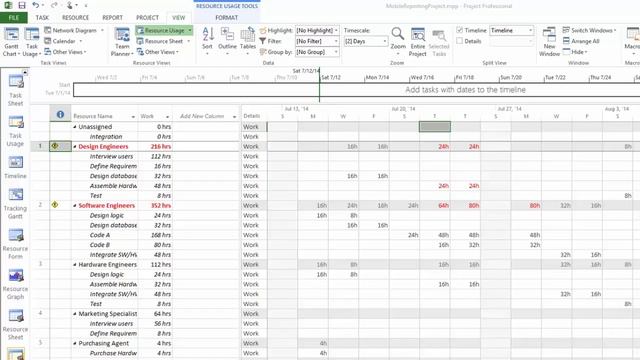
Task: Open Task Usage in view bar
Action: click(16, 131)
